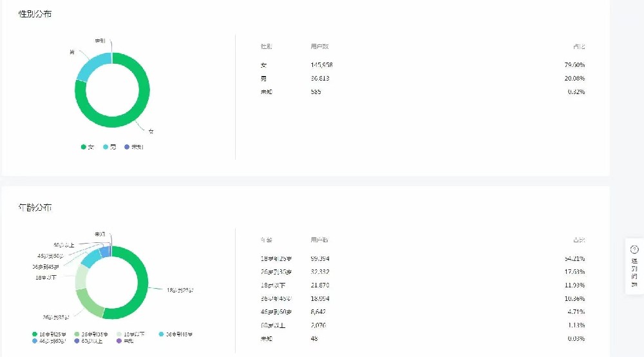Click the 女 row label in gender table
Screen dimensions: 644x357
point(263,65)
